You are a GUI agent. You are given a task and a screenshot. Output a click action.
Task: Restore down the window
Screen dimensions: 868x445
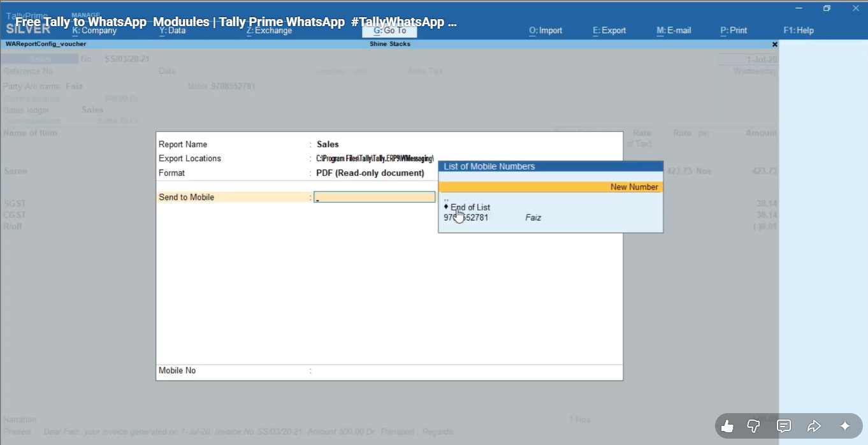point(827,8)
